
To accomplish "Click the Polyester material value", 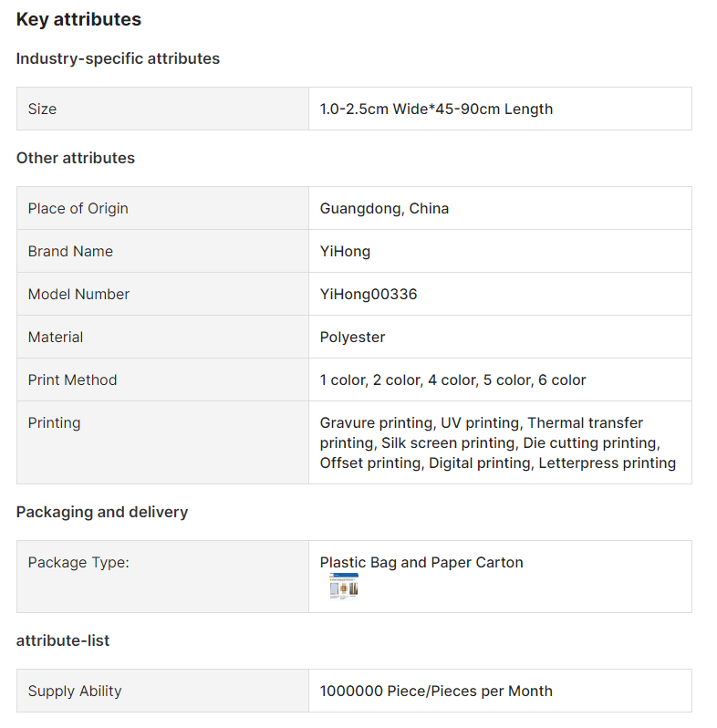I will pos(352,337).
